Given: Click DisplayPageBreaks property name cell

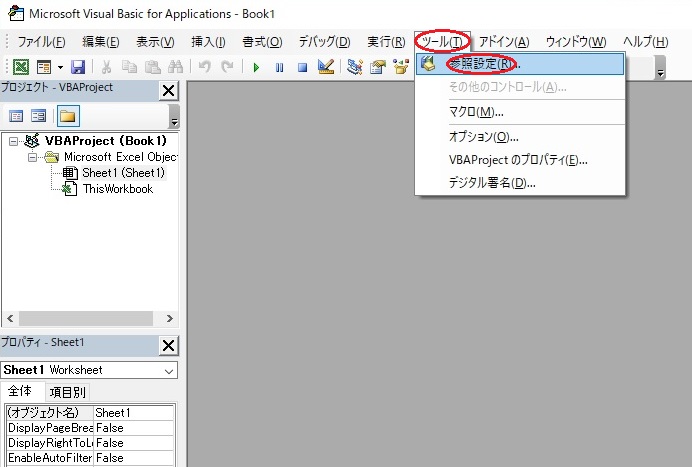Looking at the screenshot, I should coord(49,428).
